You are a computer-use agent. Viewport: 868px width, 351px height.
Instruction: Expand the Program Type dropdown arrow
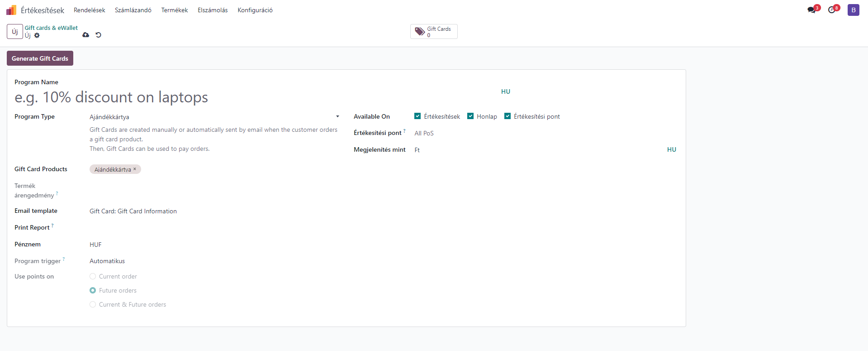[x=337, y=116]
